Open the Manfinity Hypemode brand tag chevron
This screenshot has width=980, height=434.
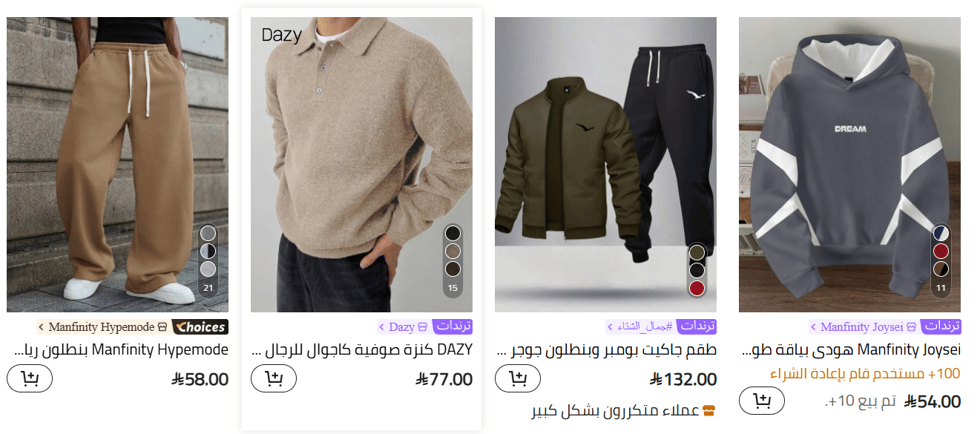tap(41, 327)
